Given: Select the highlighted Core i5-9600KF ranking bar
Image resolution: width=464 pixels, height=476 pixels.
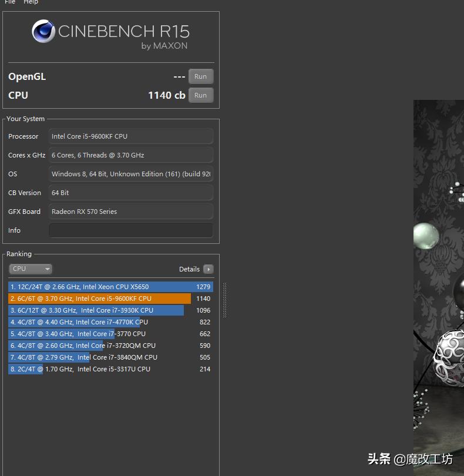Looking at the screenshot, I should click(100, 299).
